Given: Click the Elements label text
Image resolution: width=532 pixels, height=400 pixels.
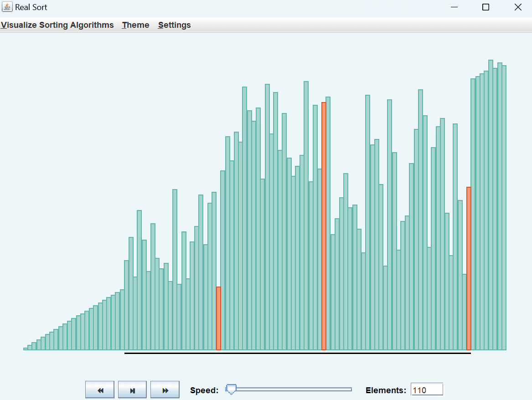Looking at the screenshot, I should coord(385,390).
